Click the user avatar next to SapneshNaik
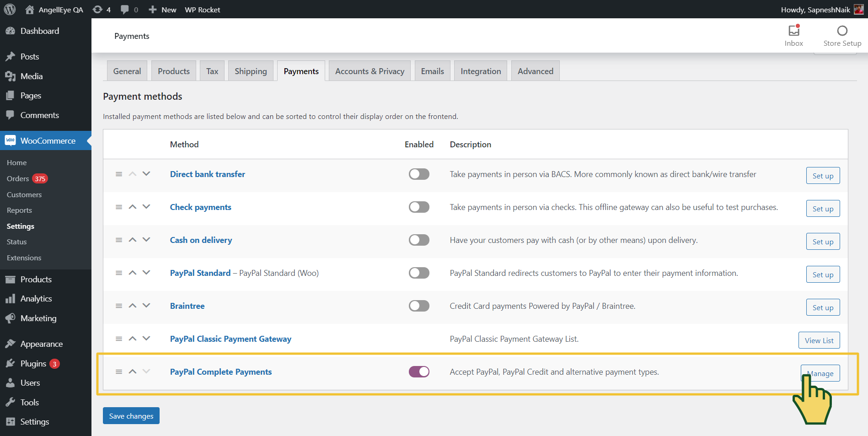 (859, 10)
